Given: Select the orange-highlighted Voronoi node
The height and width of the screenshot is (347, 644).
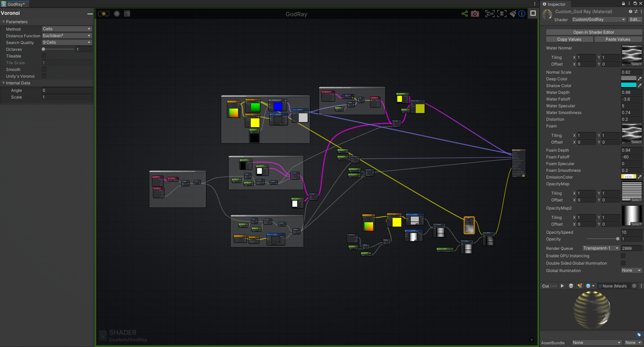Looking at the screenshot, I should point(469,225).
